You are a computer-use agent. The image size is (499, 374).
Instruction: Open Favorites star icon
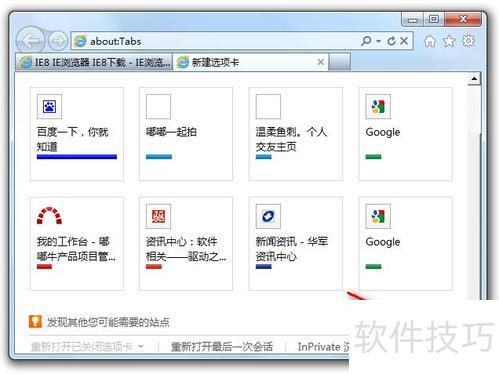coord(449,41)
